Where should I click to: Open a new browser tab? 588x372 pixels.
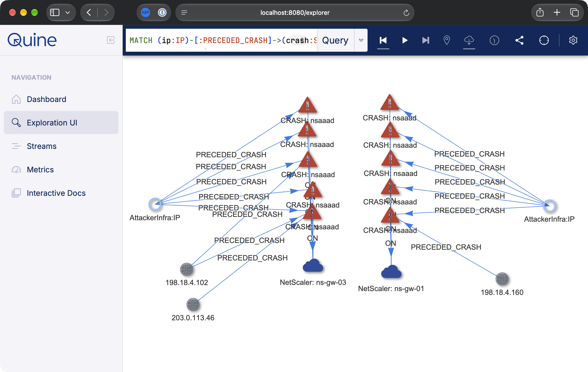(x=557, y=12)
